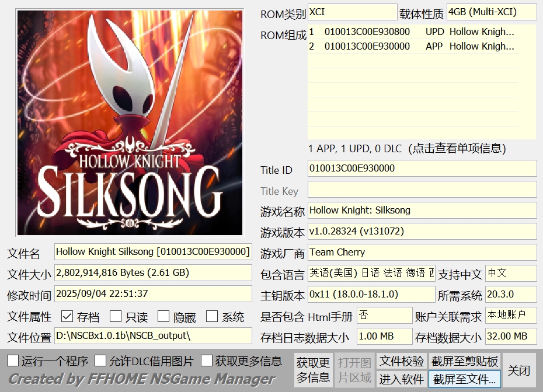Viewport: 543px width, 392px height.
Task: Click the 文件名 filename field
Action: [153, 252]
